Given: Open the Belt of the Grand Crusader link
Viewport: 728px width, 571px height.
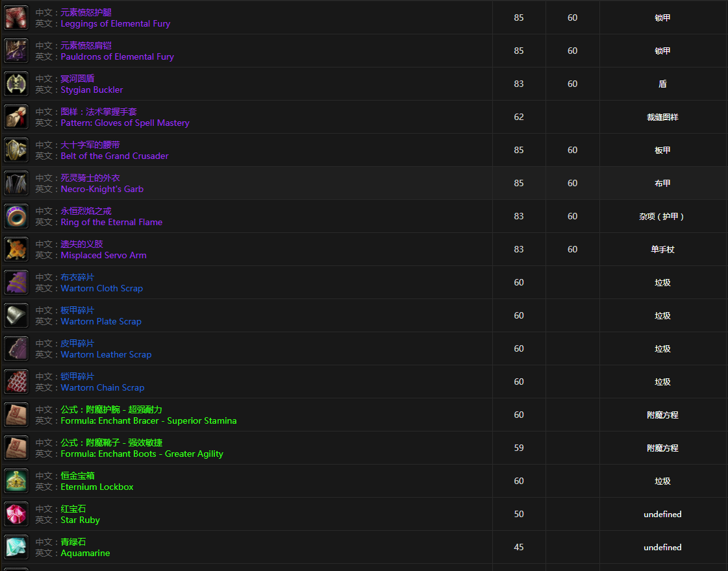Looking at the screenshot, I should [x=115, y=156].
